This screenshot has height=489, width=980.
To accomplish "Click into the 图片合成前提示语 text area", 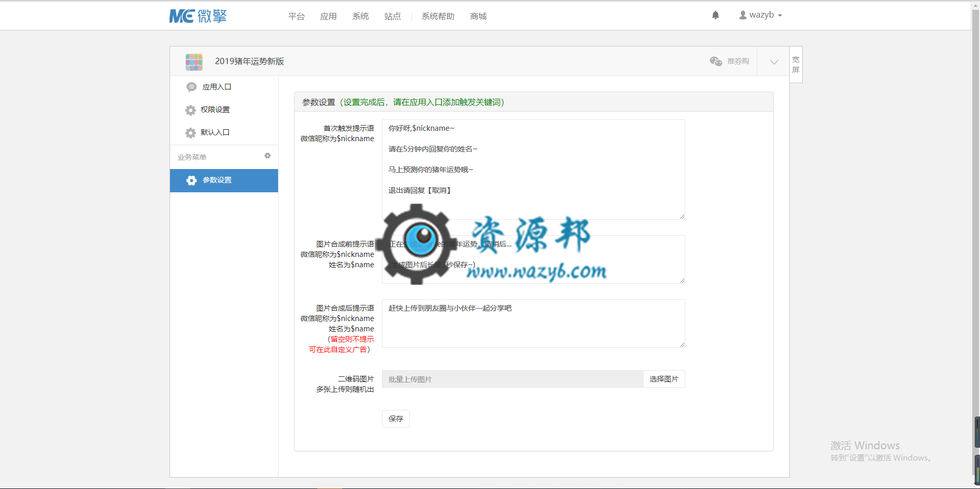I will (533, 259).
